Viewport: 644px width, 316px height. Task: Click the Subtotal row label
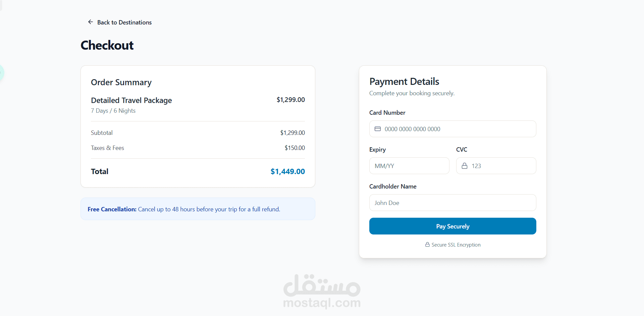pos(102,133)
